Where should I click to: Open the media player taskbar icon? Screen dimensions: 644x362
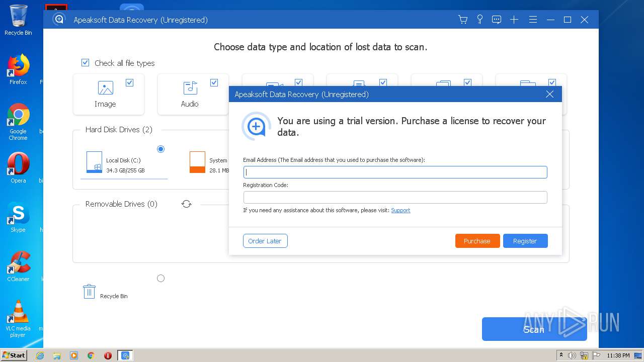pos(74,355)
